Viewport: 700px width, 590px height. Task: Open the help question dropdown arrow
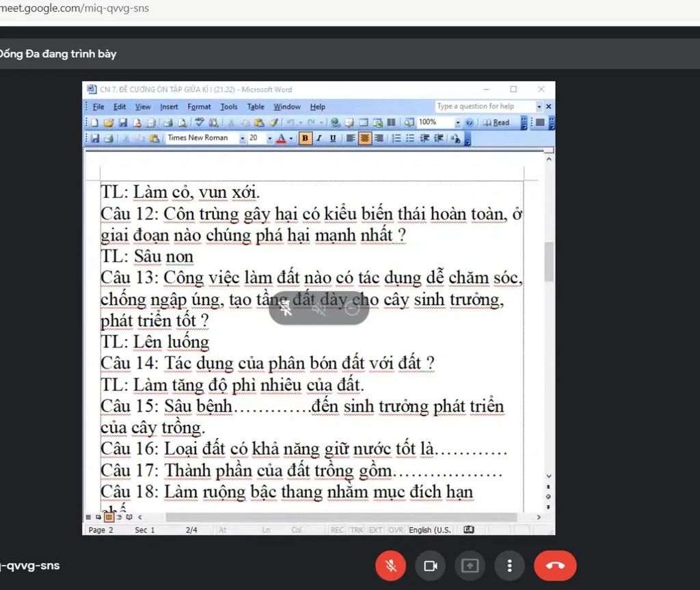[539, 106]
